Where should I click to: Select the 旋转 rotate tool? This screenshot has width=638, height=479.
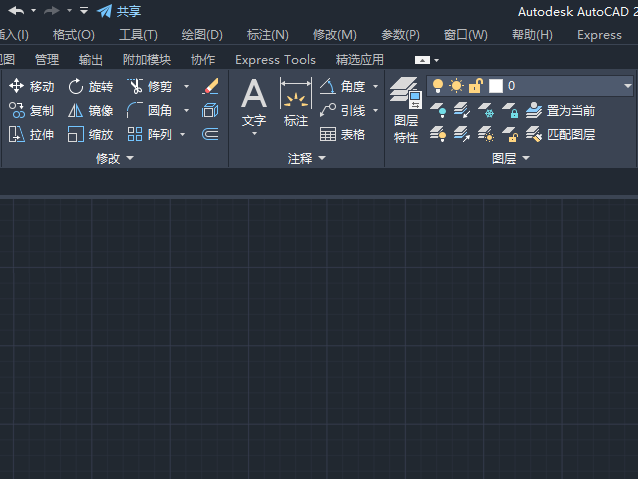90,86
